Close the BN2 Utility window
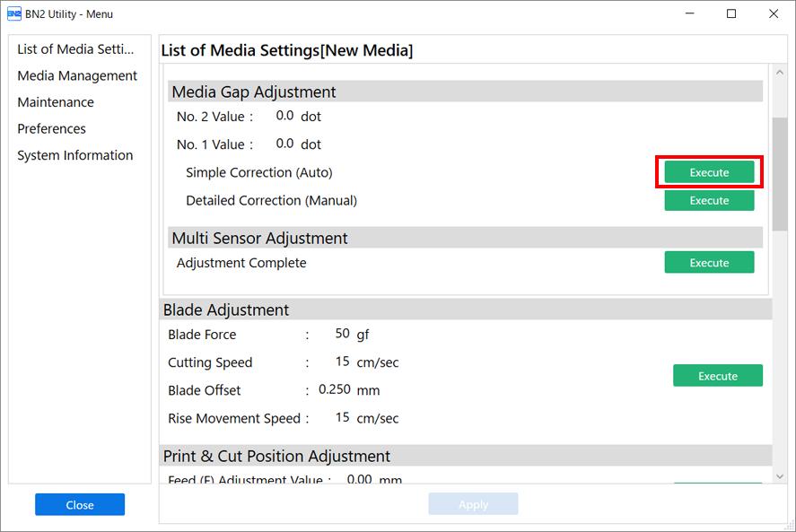Image resolution: width=796 pixels, height=532 pixels. [x=774, y=13]
